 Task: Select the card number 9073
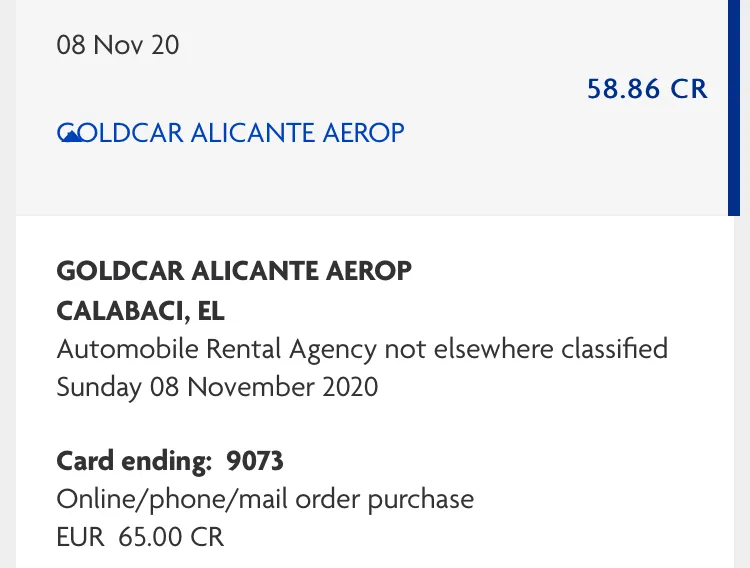[x=255, y=461]
